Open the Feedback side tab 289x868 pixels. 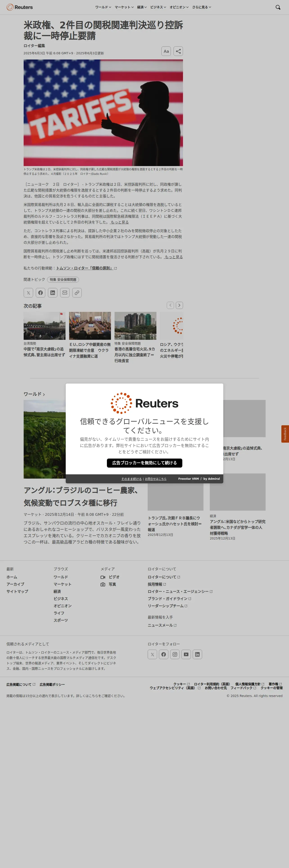pos(285,434)
